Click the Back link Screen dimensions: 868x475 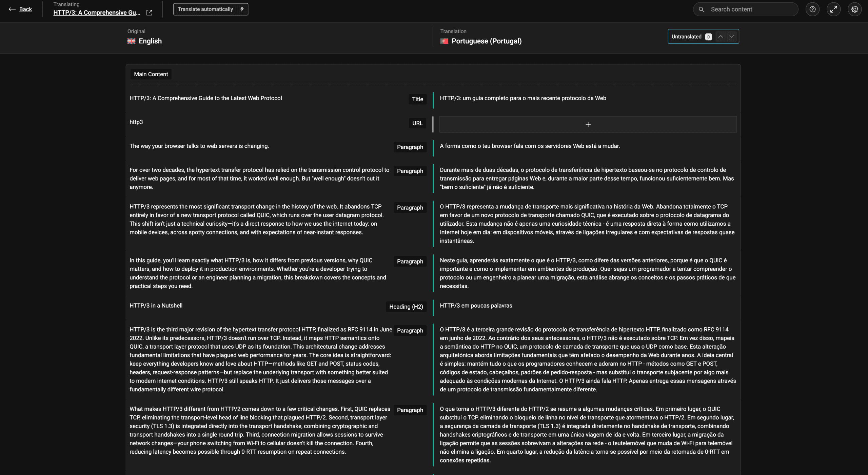click(25, 9)
